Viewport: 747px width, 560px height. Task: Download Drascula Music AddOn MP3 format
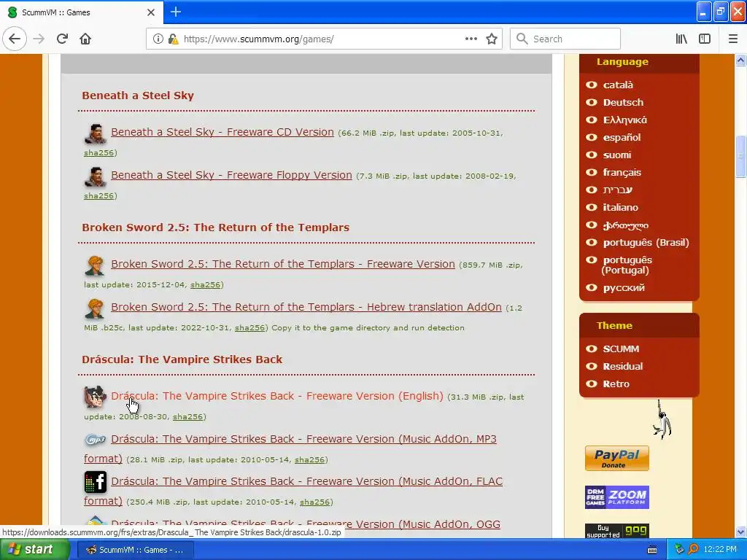(303, 438)
